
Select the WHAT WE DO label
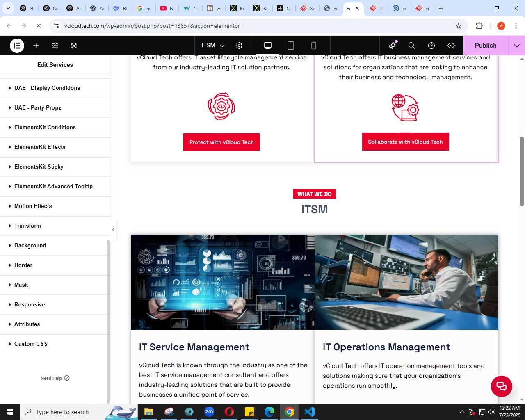[x=315, y=194]
